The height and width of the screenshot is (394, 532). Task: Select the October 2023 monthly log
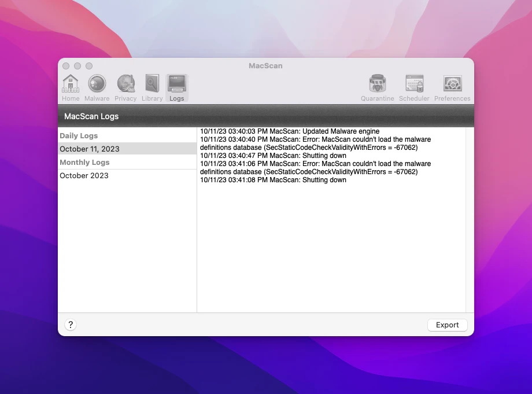coord(84,176)
